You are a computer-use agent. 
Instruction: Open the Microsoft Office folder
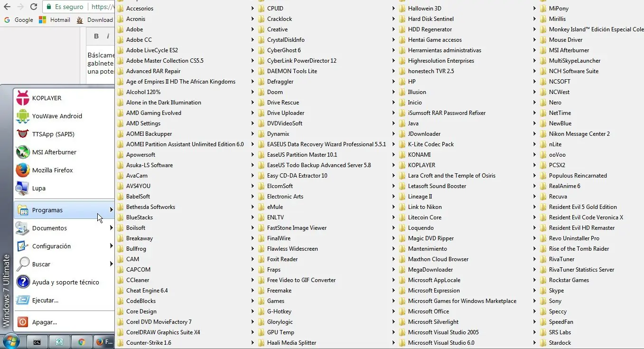[x=467, y=311]
